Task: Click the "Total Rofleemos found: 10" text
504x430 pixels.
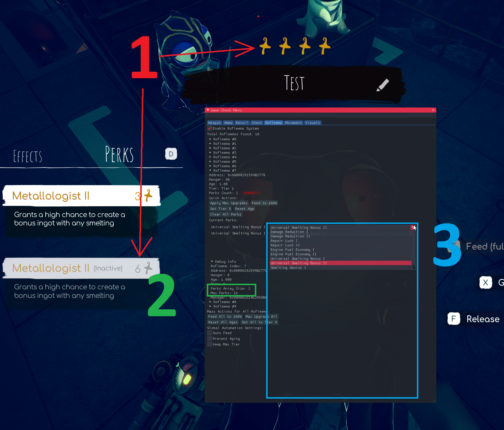Action: coord(233,134)
